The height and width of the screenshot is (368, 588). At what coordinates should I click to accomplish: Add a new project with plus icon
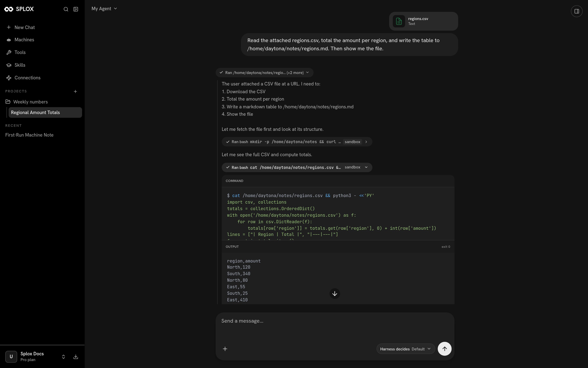[x=75, y=92]
